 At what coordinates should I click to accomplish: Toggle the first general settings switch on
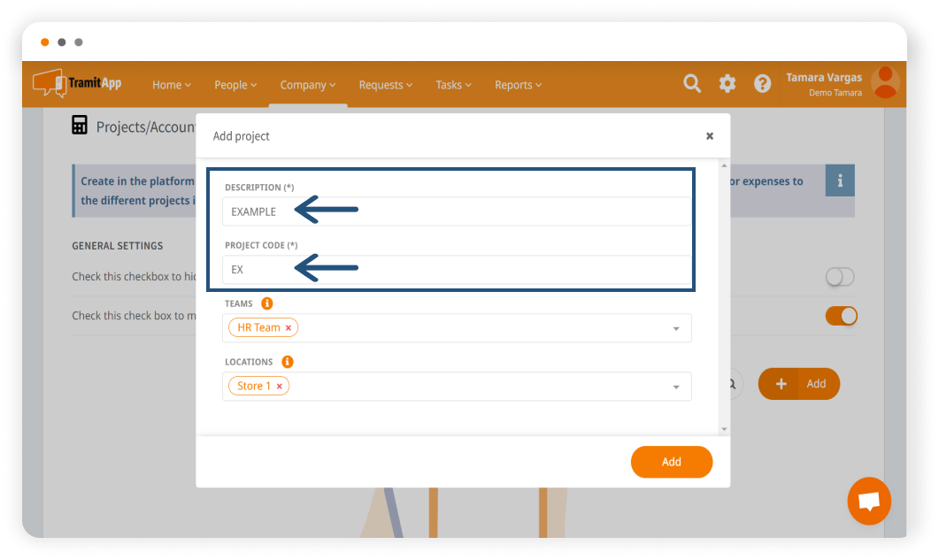840,277
